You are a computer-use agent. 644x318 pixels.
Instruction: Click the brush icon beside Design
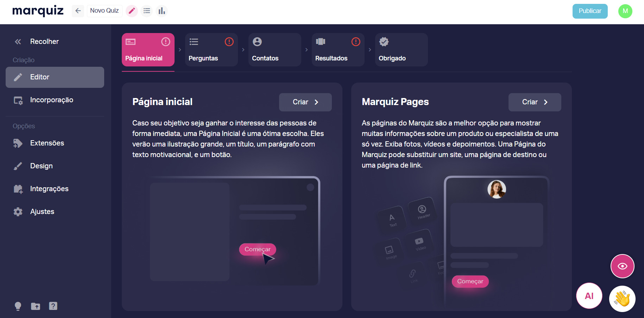(18, 166)
